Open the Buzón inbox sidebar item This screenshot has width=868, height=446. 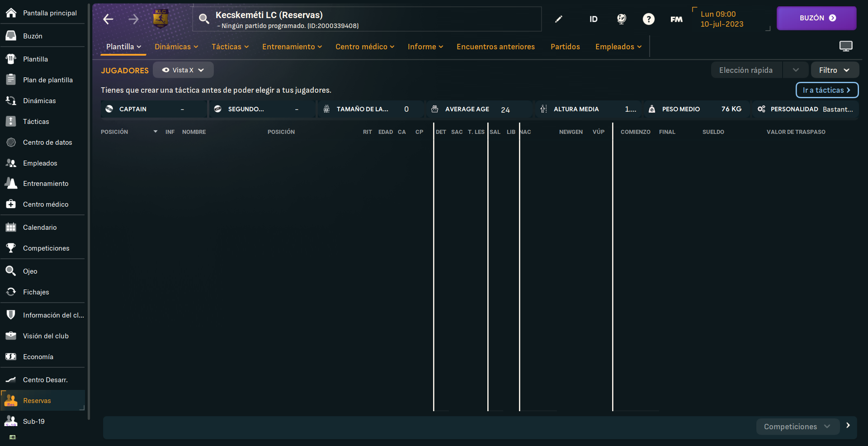(42, 36)
